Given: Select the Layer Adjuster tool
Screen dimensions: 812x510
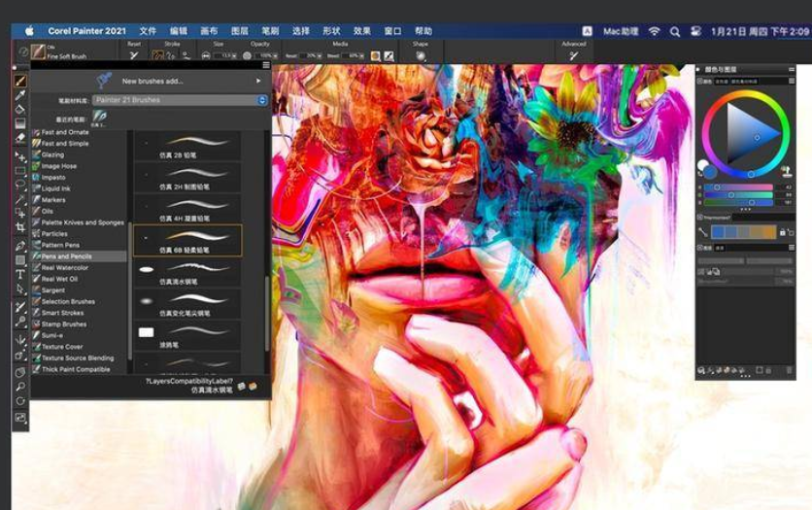Looking at the screenshot, I should pyautogui.click(x=20, y=156).
